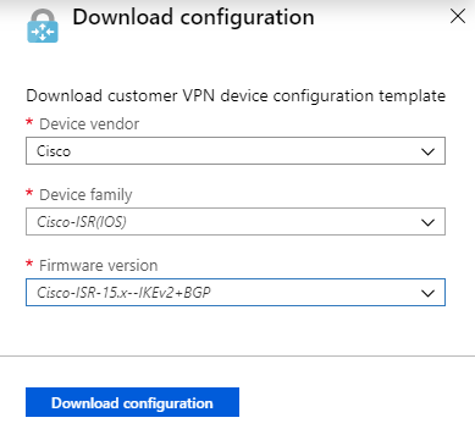Click the Download configuration panel heading
The image size is (475, 436).
tap(193, 17)
